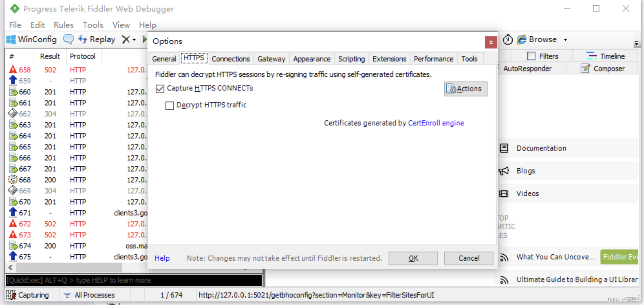Click the Replay arrows icon
This screenshot has height=305, width=644.
[83, 39]
